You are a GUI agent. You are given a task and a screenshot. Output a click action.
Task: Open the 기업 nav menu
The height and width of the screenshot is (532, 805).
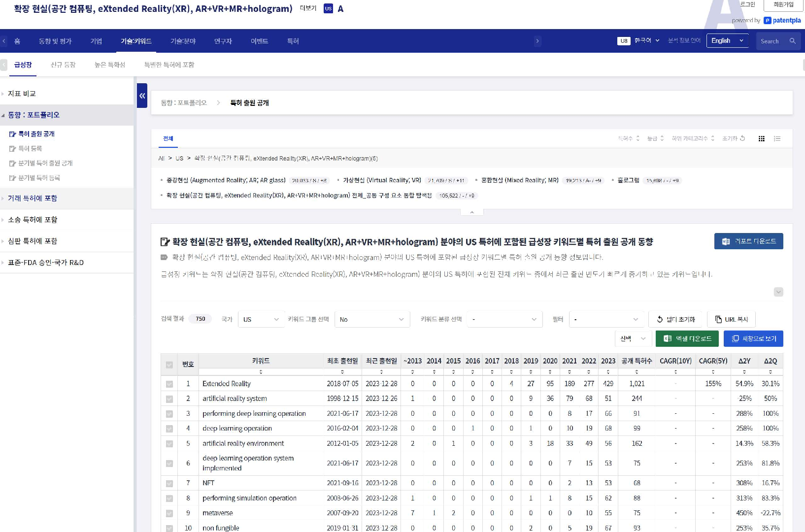tap(96, 41)
